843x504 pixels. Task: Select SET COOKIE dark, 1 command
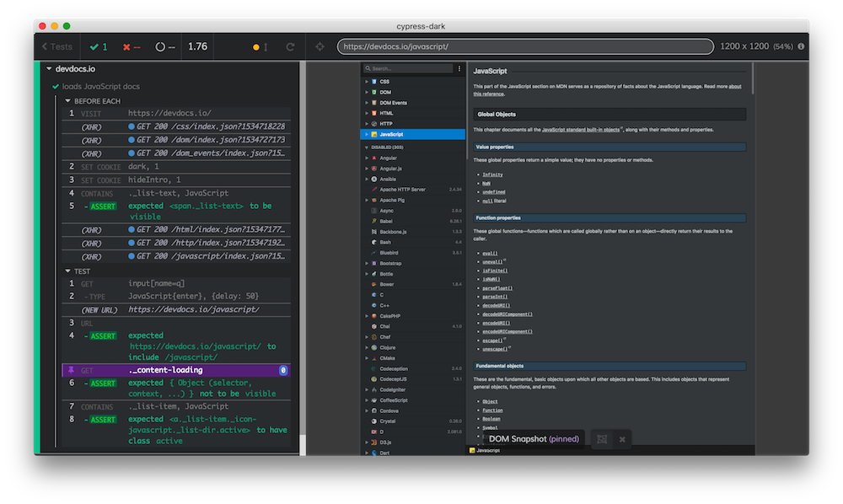click(176, 167)
